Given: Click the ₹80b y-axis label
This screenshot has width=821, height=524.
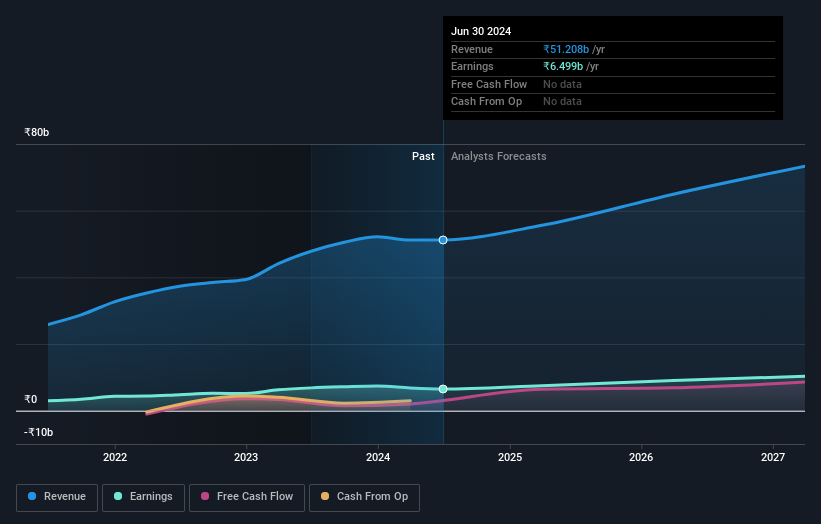Looking at the screenshot, I should click(x=36, y=132).
